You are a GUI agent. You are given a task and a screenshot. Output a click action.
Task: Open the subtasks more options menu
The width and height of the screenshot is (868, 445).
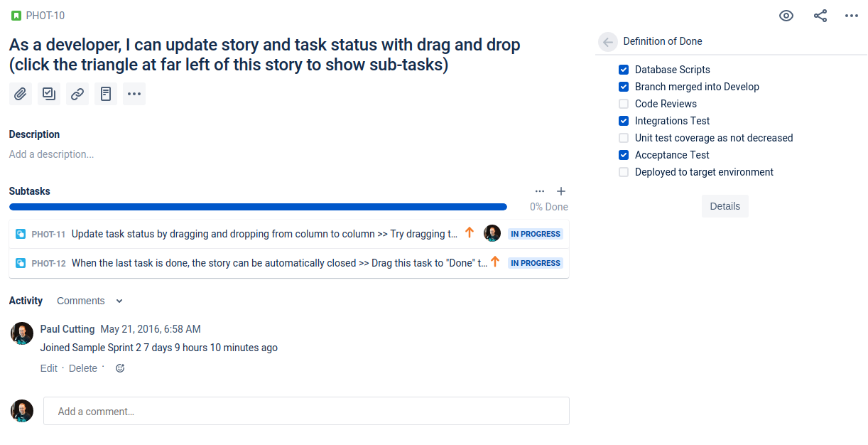[540, 191]
